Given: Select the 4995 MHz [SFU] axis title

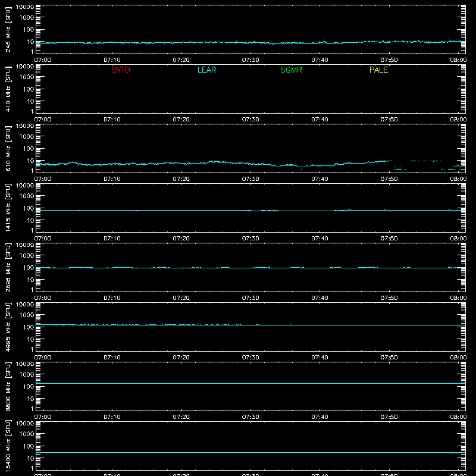Looking at the screenshot, I should 8,327.
